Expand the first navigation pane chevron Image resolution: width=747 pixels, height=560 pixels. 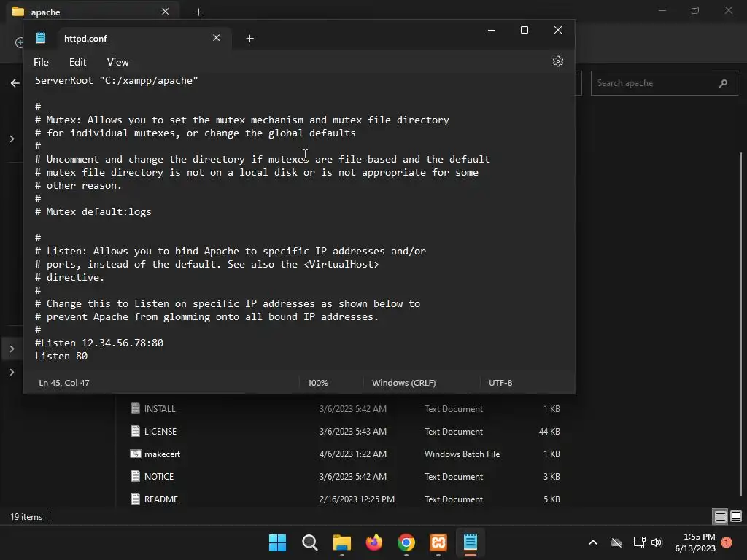pos(12,139)
